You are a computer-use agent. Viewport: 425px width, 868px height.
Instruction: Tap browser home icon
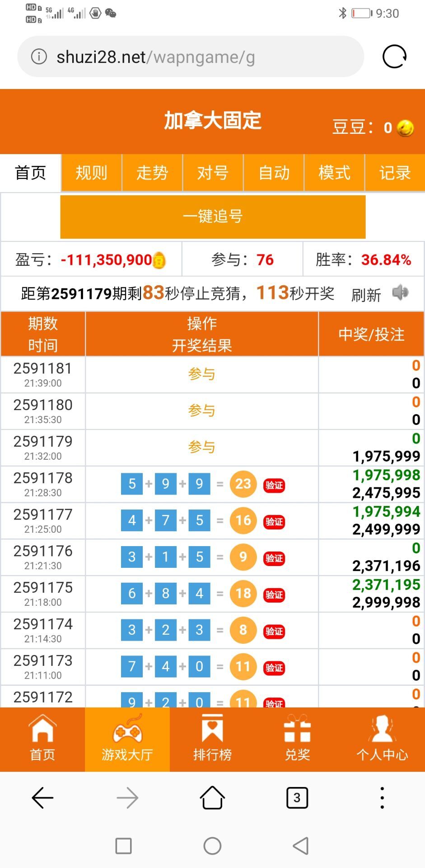click(x=212, y=798)
